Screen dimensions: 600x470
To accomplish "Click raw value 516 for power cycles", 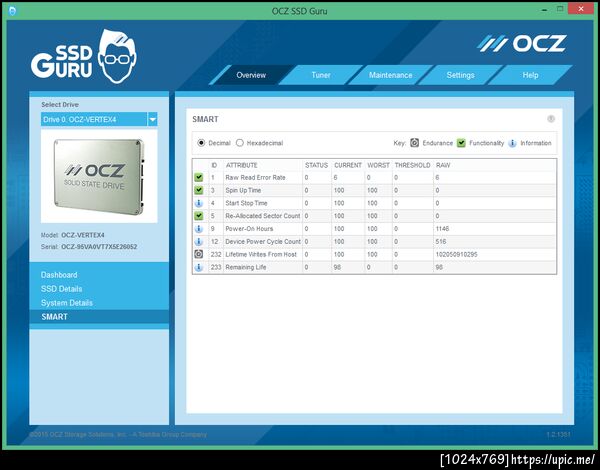I will click(x=441, y=242).
